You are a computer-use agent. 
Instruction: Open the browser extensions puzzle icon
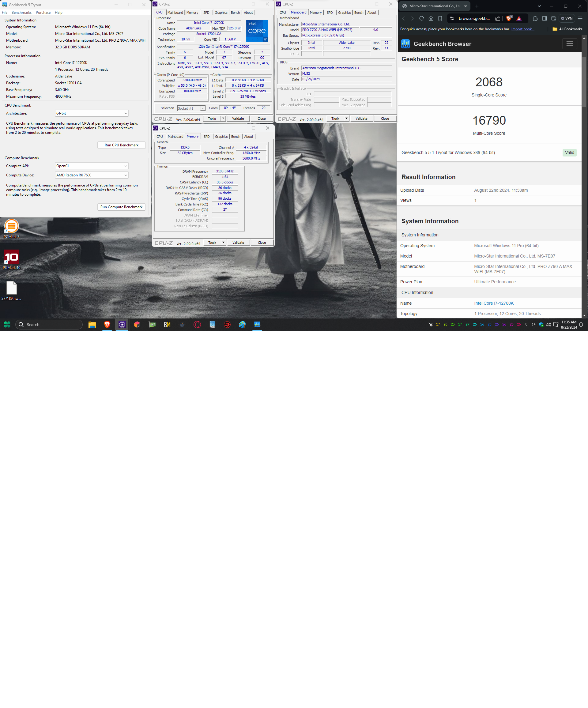[535, 19]
